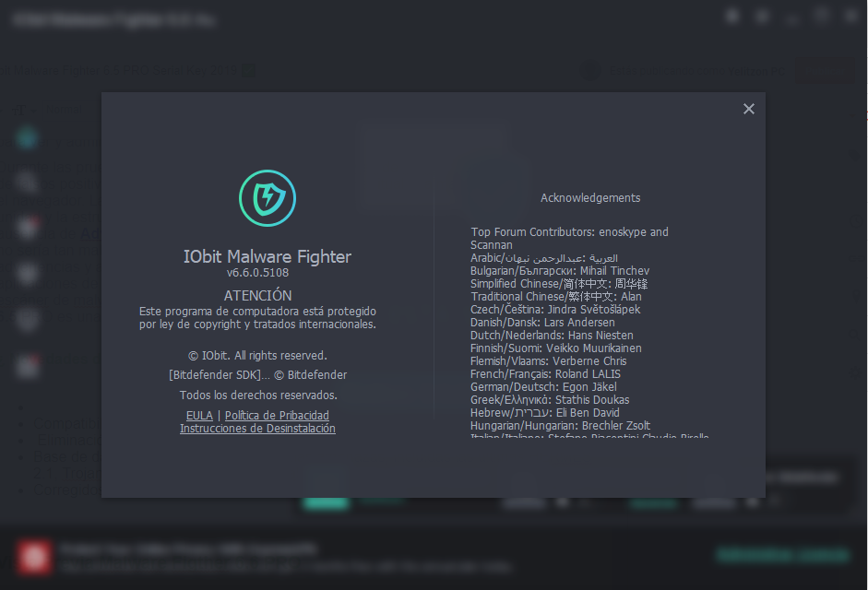The width and height of the screenshot is (868, 590).
Task: Open the EULA link
Action: click(199, 415)
